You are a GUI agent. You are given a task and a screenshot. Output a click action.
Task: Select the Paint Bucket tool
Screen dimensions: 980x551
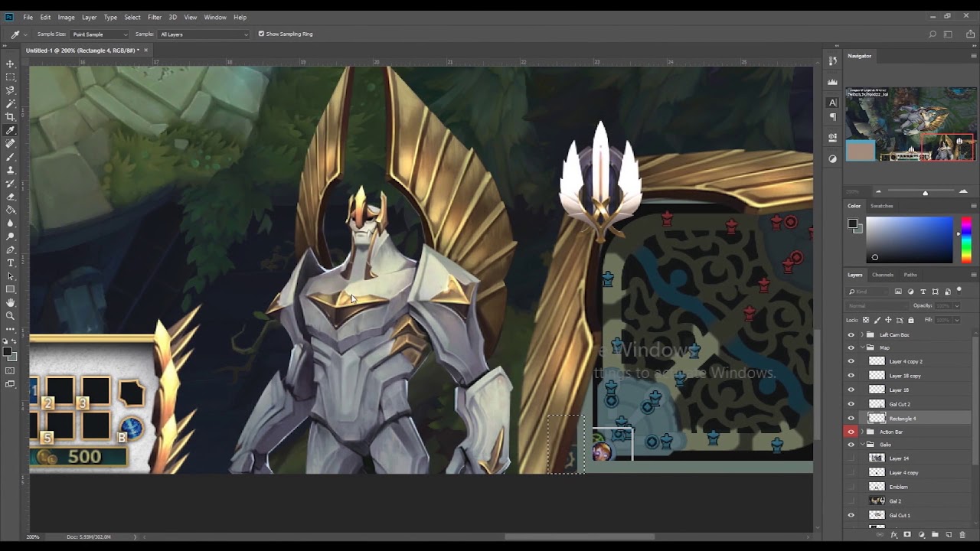11,210
